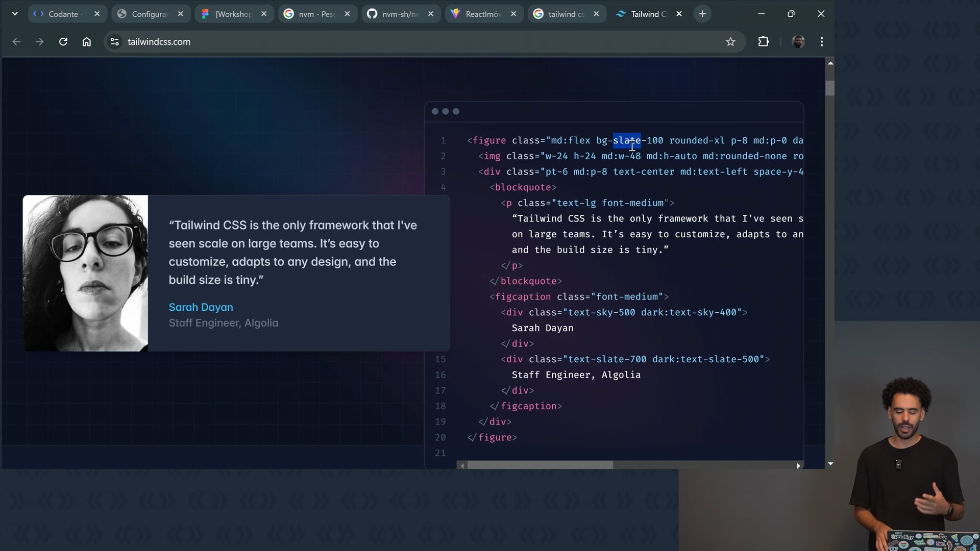Screen dimensions: 980x551
Task: Click the highlighted word 'slate' in line 1
Action: click(627, 140)
